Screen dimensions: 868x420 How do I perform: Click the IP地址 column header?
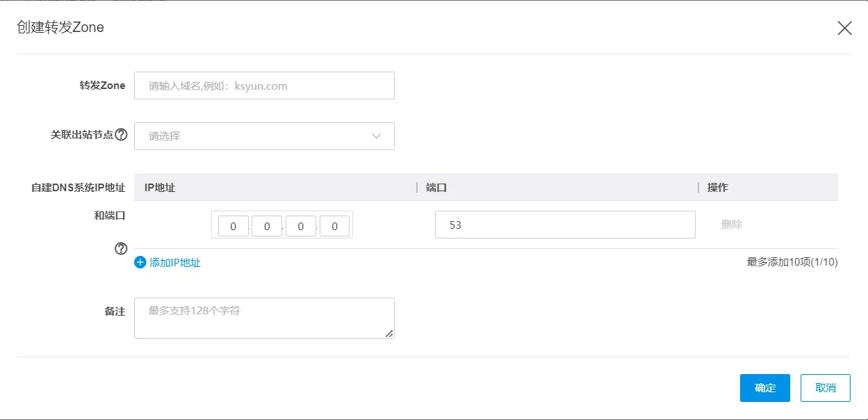coord(160,188)
